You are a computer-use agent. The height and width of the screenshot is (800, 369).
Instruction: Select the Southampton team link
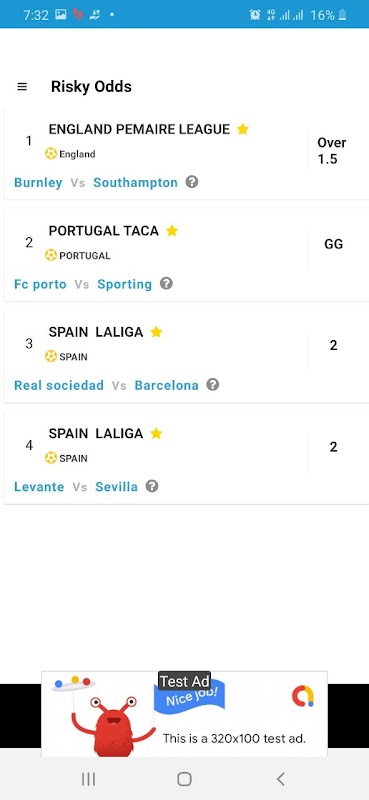click(135, 183)
